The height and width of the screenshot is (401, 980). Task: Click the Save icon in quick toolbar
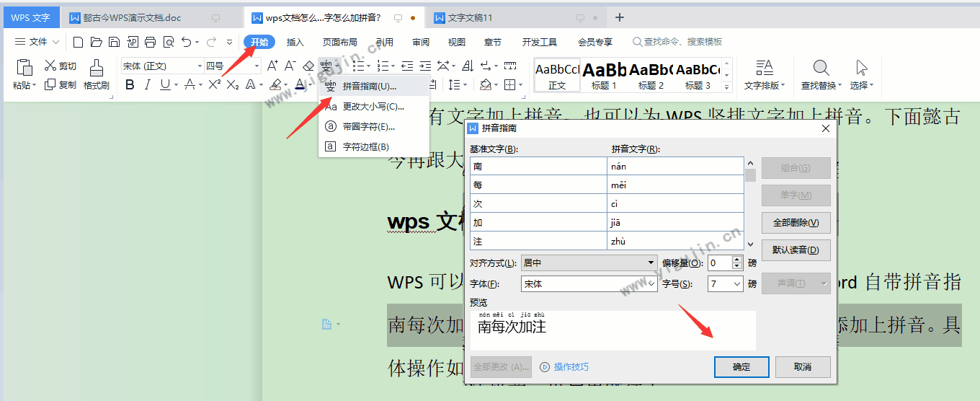pyautogui.click(x=114, y=42)
